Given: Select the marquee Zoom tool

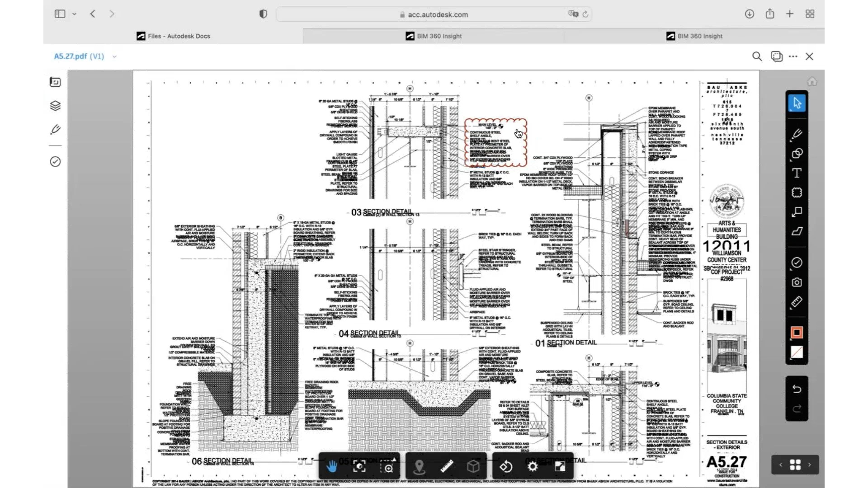Looking at the screenshot, I should click(387, 466).
